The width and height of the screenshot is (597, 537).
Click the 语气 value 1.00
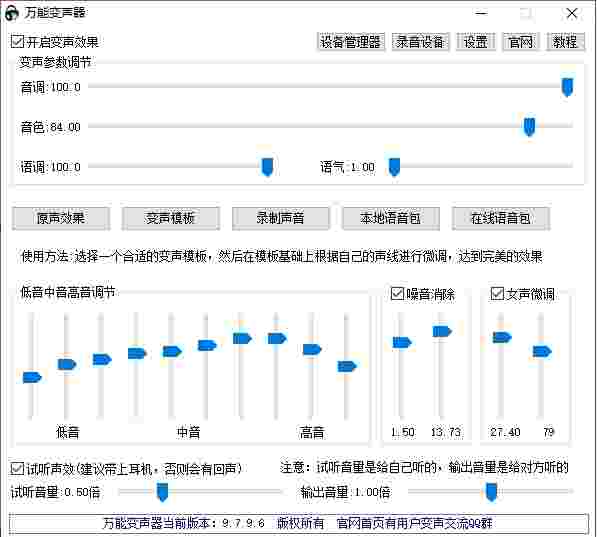[362, 167]
